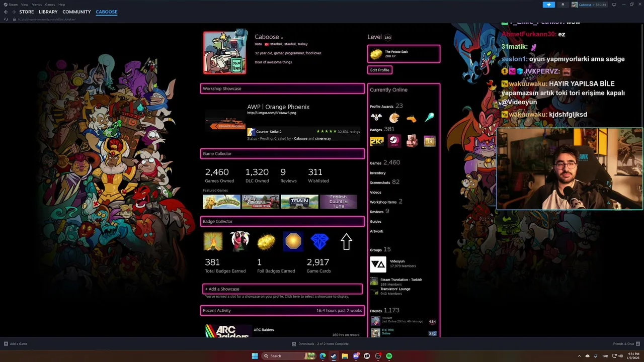The image size is (644, 362).
Task: Open Translators' Lounge group link
Action: pyautogui.click(x=395, y=289)
